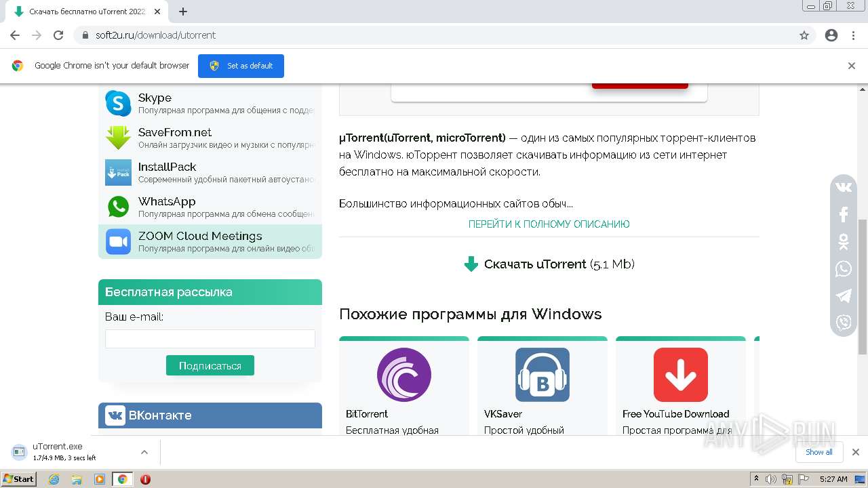868x488 pixels.
Task: Share page via WhatsApp sidebar icon
Action: coord(844,269)
